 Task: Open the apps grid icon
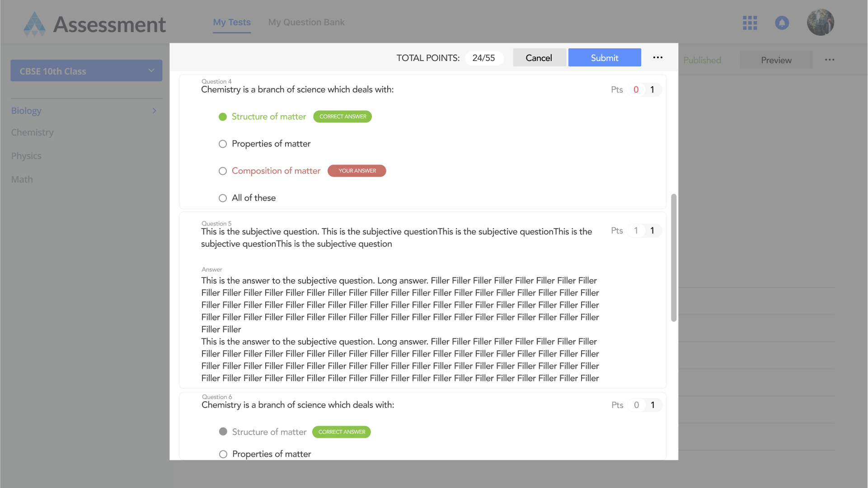click(x=750, y=23)
